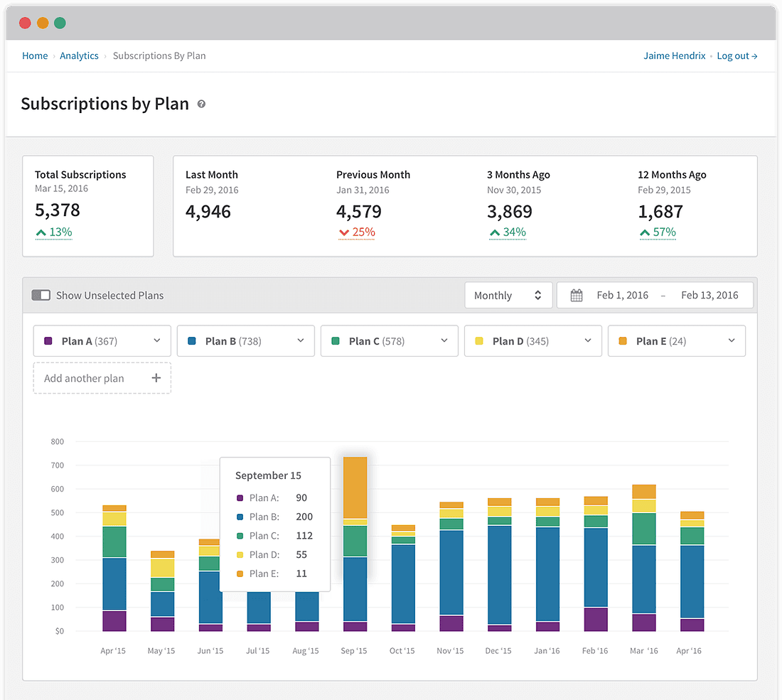The width and height of the screenshot is (782, 700).
Task: Open the Jaime Hendrix account link
Action: 674,55
